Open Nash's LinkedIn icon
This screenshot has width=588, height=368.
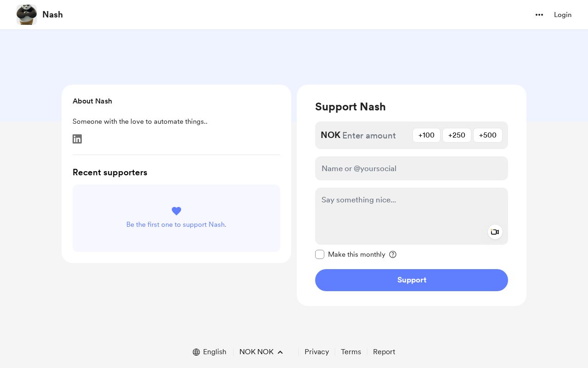click(77, 139)
